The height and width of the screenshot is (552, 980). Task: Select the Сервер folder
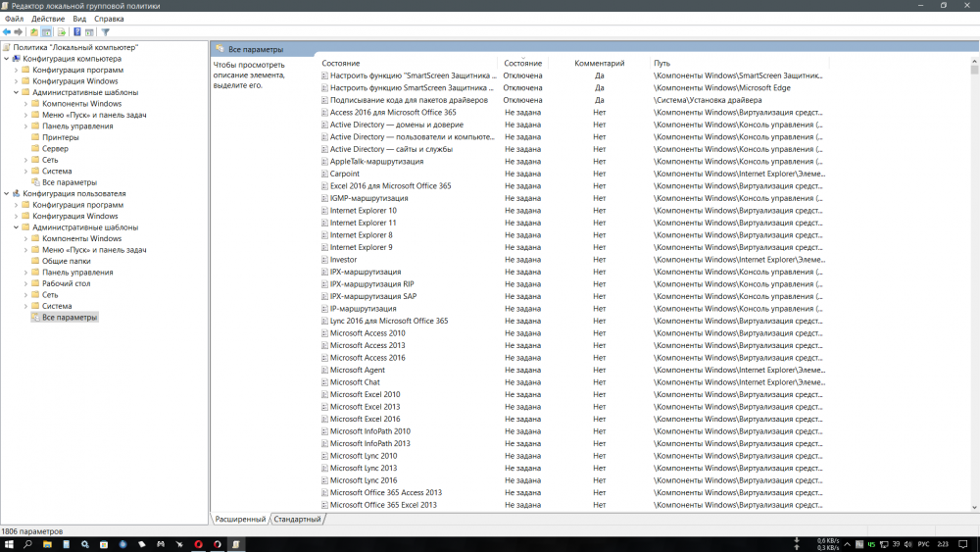click(55, 149)
